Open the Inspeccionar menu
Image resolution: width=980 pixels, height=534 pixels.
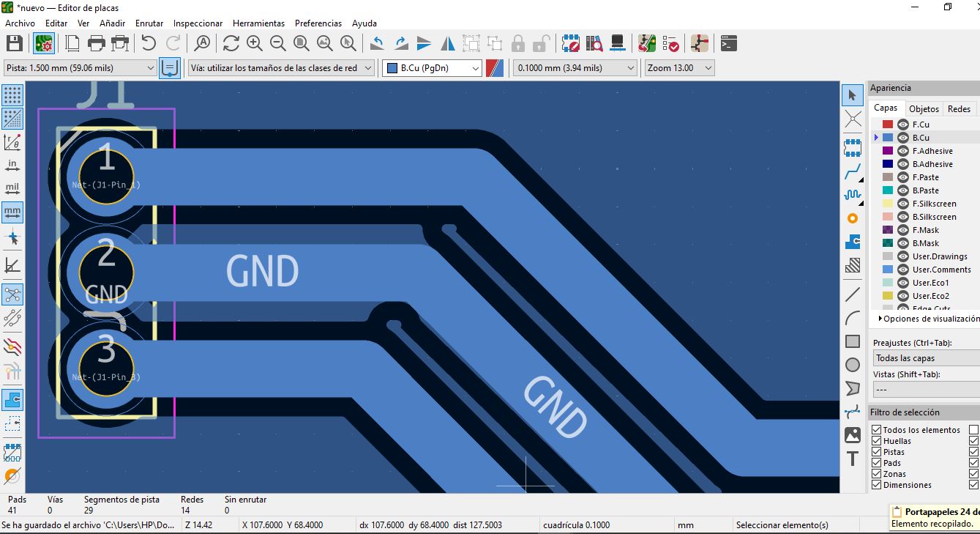tap(198, 23)
